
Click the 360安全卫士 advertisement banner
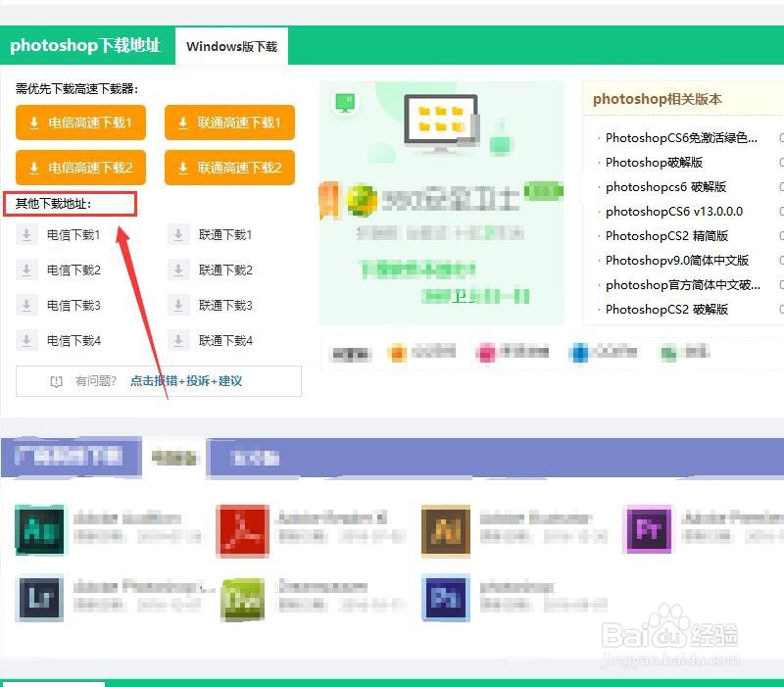[442, 203]
